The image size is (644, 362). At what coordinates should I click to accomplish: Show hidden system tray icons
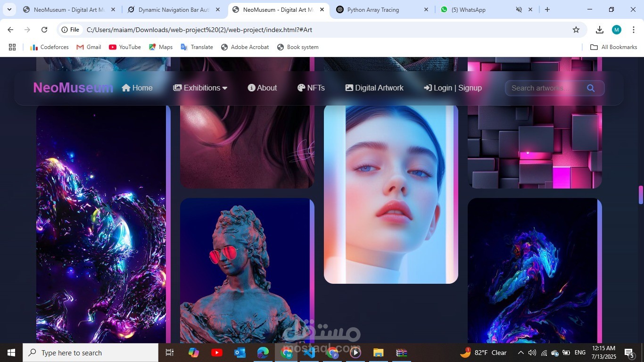pyautogui.click(x=520, y=353)
